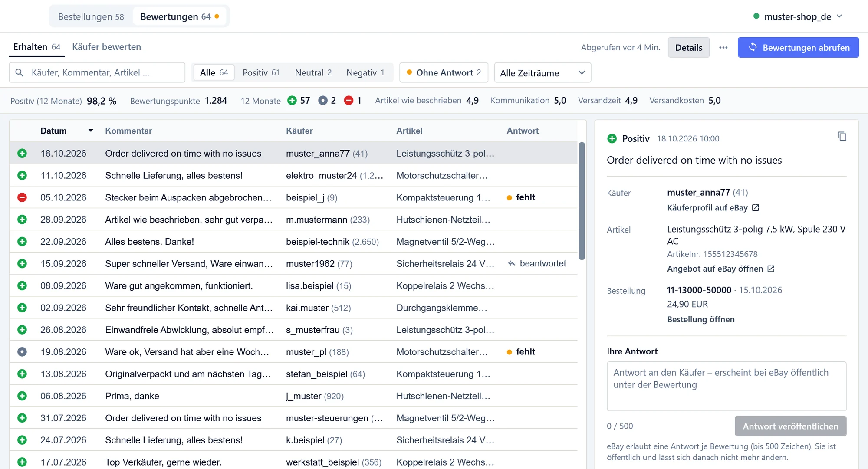Click the positive icon of the 08.09.2026 row
868x469 pixels.
22,286
